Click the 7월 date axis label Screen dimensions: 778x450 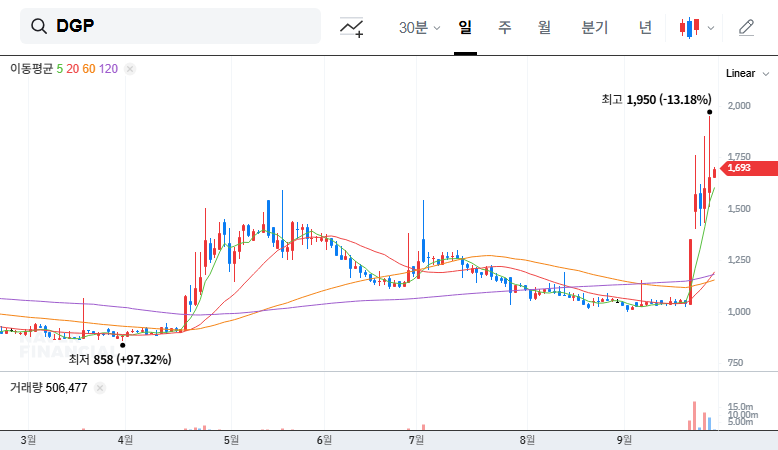(x=416, y=440)
